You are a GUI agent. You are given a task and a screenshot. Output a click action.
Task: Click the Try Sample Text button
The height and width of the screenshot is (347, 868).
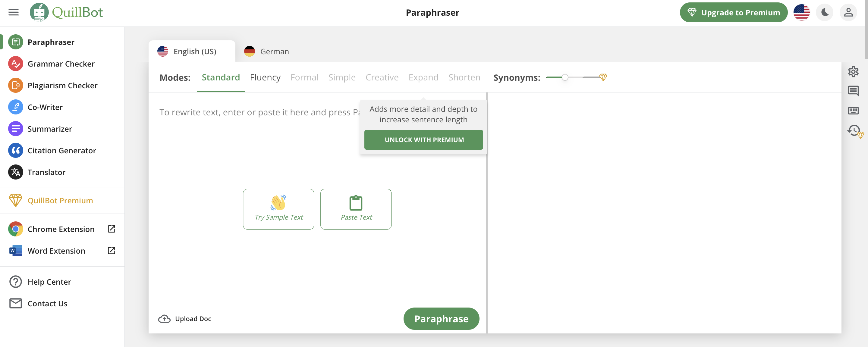(x=278, y=209)
